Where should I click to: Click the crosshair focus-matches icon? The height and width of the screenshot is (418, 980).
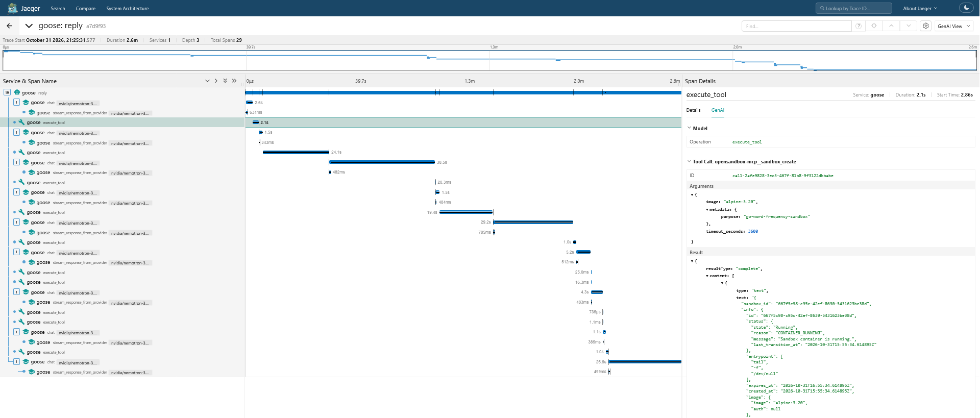874,26
